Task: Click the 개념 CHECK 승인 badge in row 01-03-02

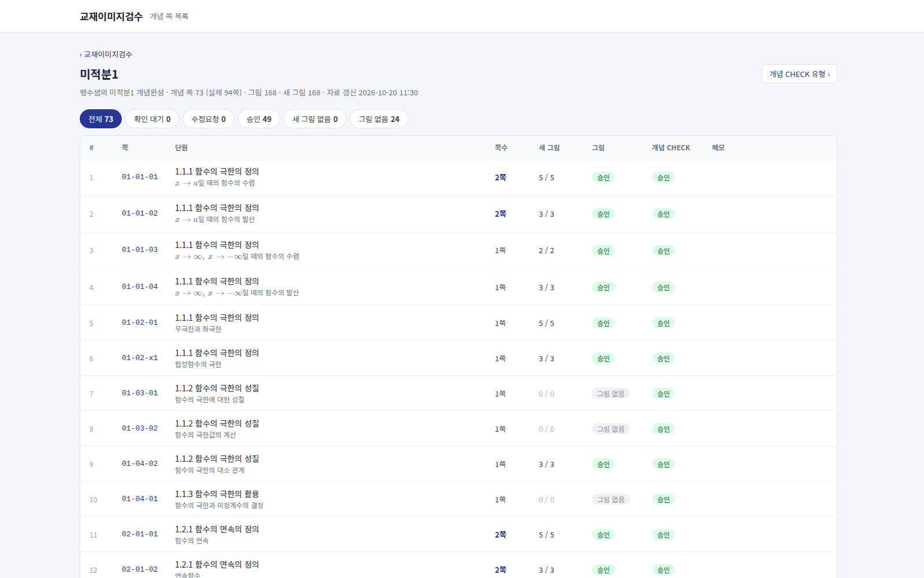Action: (x=664, y=429)
